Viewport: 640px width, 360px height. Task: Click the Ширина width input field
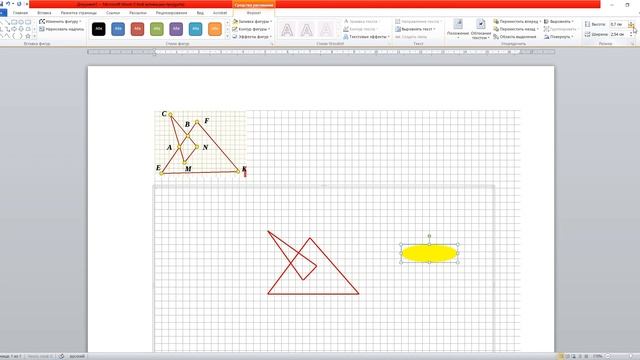point(619,35)
